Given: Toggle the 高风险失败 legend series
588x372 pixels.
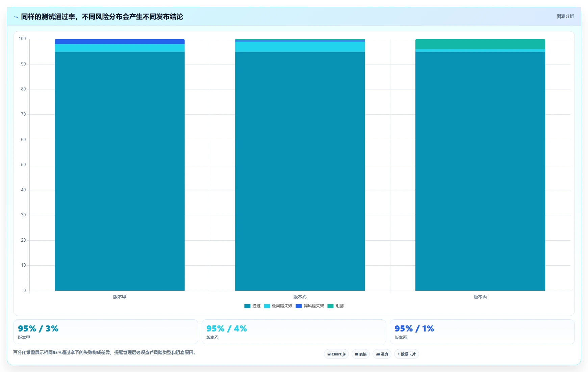Looking at the screenshot, I should (x=310, y=306).
